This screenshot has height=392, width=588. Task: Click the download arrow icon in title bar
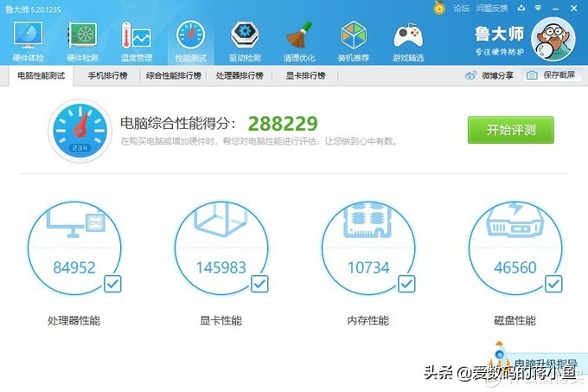point(521,8)
